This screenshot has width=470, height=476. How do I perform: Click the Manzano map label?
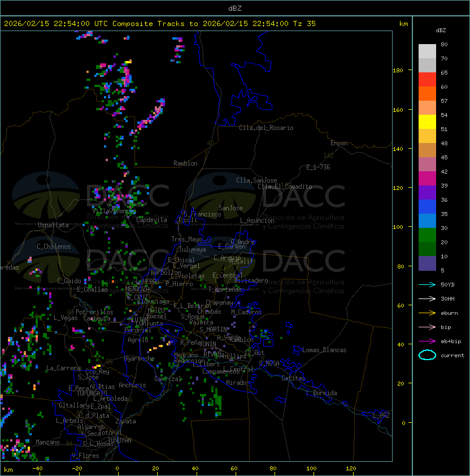pyautogui.click(x=47, y=442)
